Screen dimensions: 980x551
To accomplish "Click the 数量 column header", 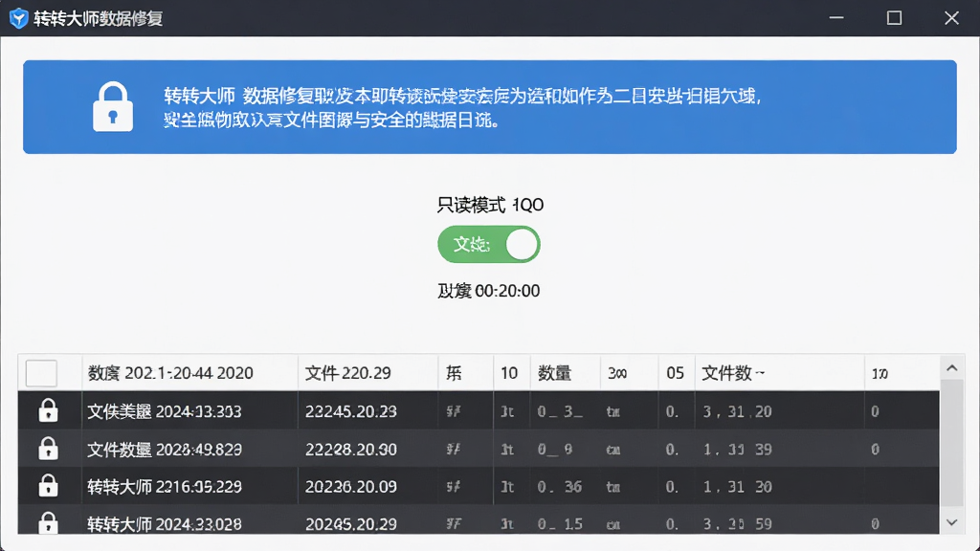I will (x=566, y=373).
